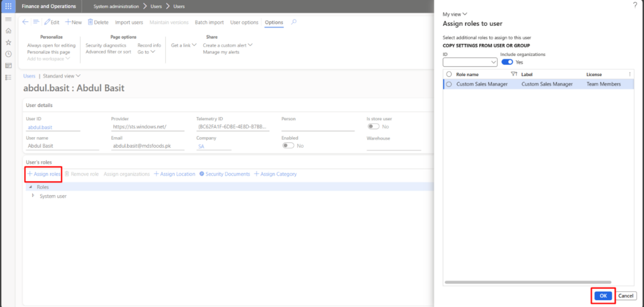Click Role name column filter icon
Screen dimensions: 644x307
(513, 74)
